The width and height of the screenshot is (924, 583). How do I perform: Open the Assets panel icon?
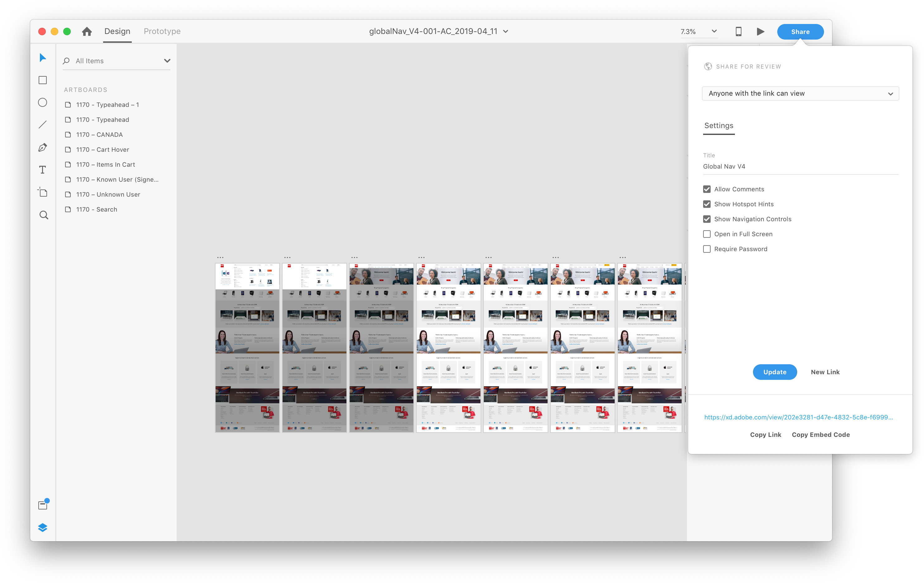click(x=43, y=504)
